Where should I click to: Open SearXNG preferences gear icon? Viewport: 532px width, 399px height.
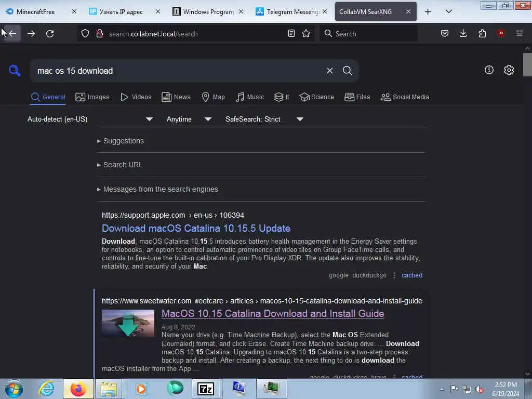[509, 70]
